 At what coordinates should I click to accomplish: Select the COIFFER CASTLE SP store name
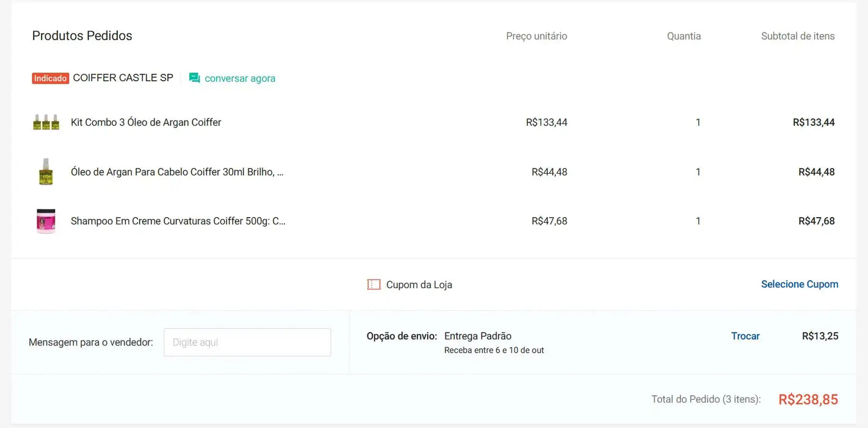(122, 78)
